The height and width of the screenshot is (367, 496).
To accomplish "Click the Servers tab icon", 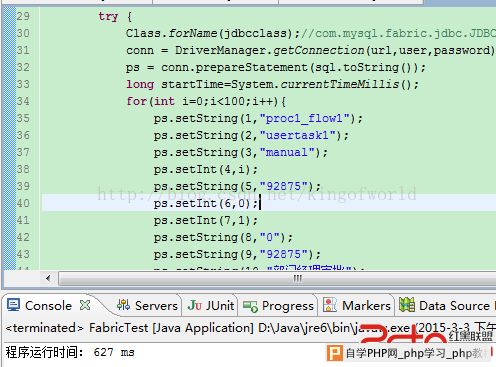I will point(123,305).
